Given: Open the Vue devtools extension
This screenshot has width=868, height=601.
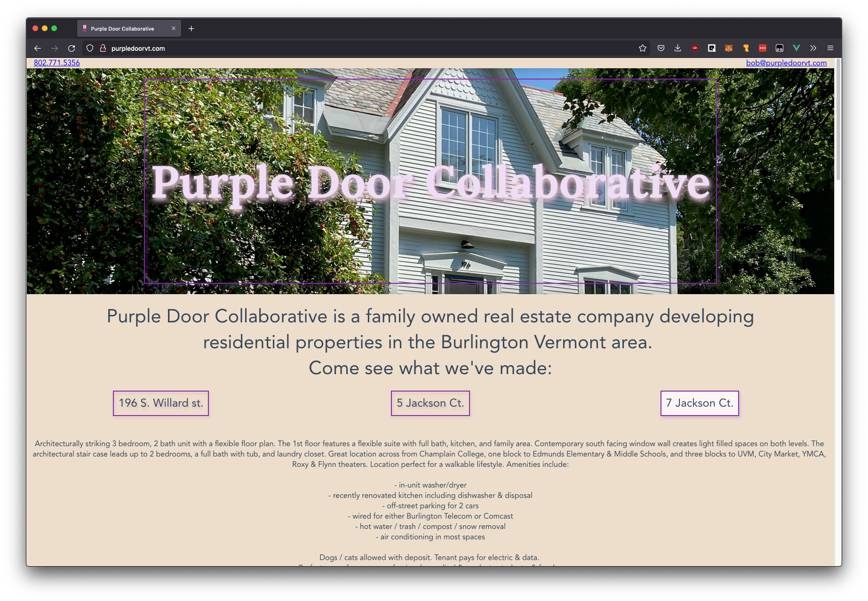Looking at the screenshot, I should [796, 48].
